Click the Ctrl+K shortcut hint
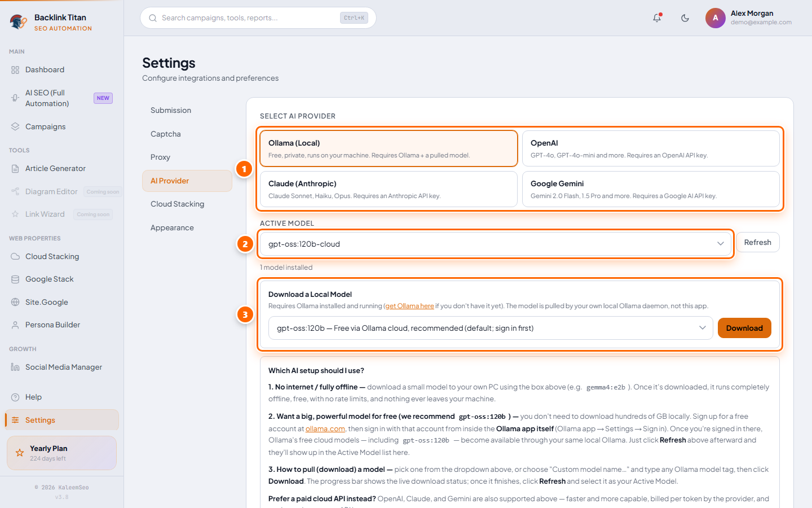 [x=354, y=18]
